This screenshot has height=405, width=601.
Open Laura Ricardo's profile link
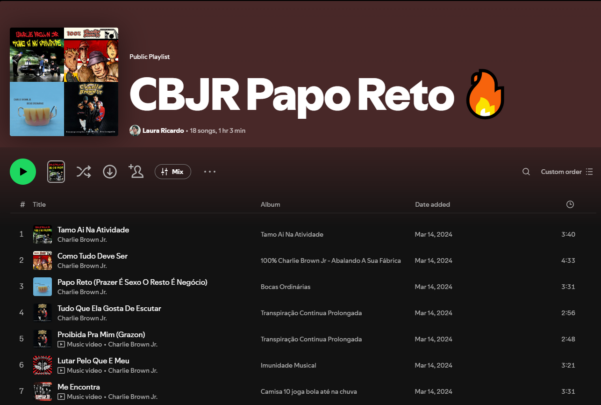click(164, 131)
